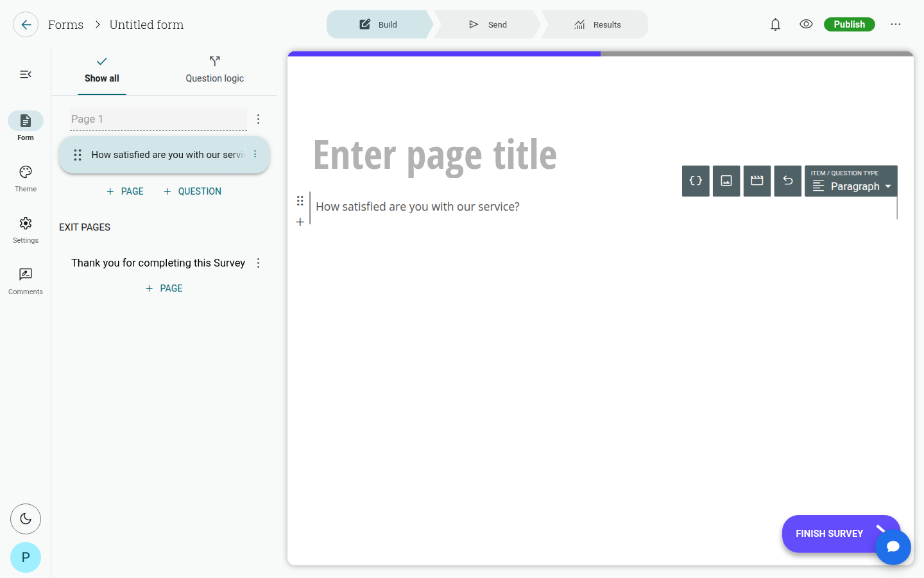This screenshot has height=578, width=924.
Task: Grab the canvas question drag handle
Action: tap(300, 201)
